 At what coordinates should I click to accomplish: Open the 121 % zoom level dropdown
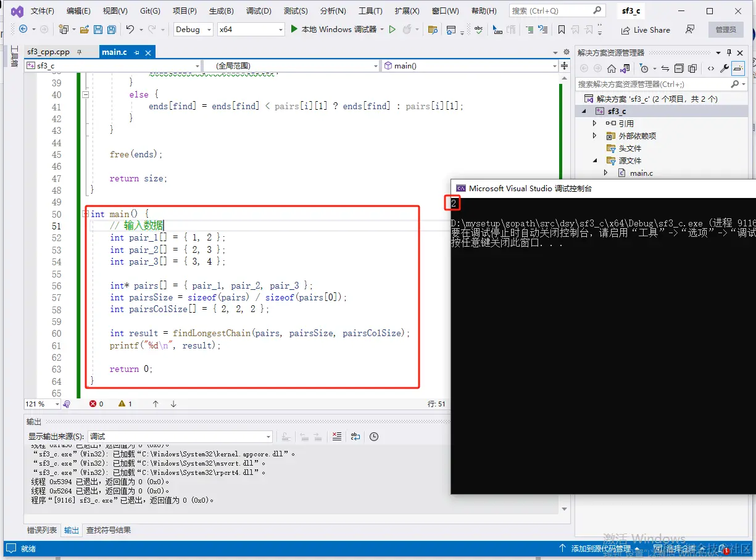(43, 404)
